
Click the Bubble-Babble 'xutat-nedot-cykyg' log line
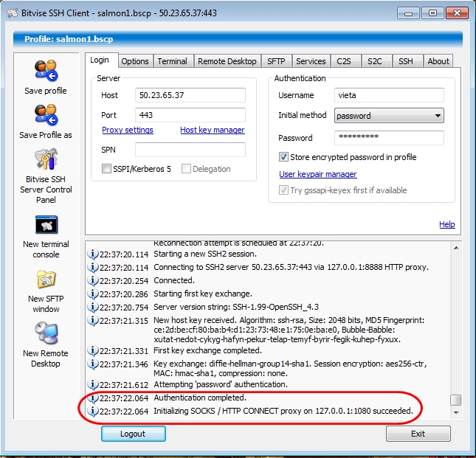click(x=277, y=339)
